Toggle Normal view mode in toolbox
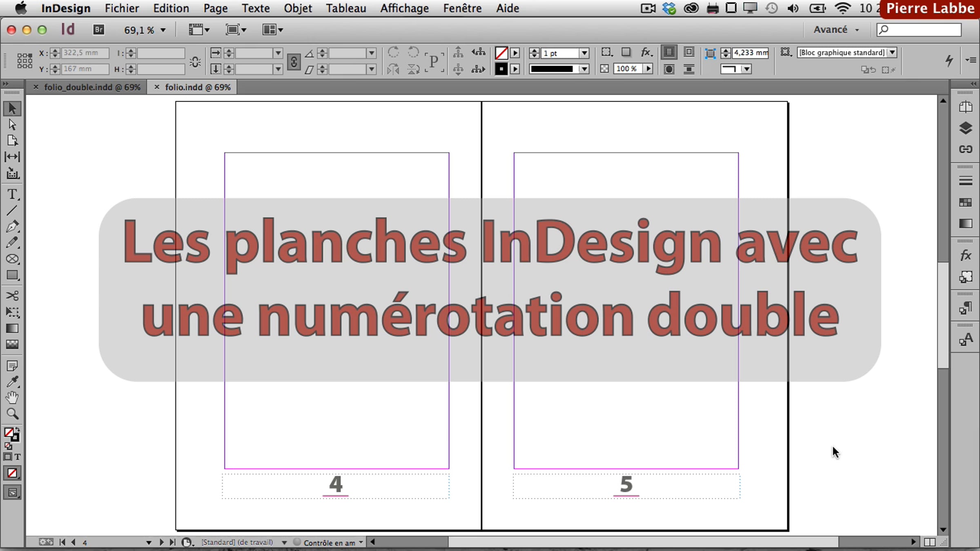 [x=12, y=493]
